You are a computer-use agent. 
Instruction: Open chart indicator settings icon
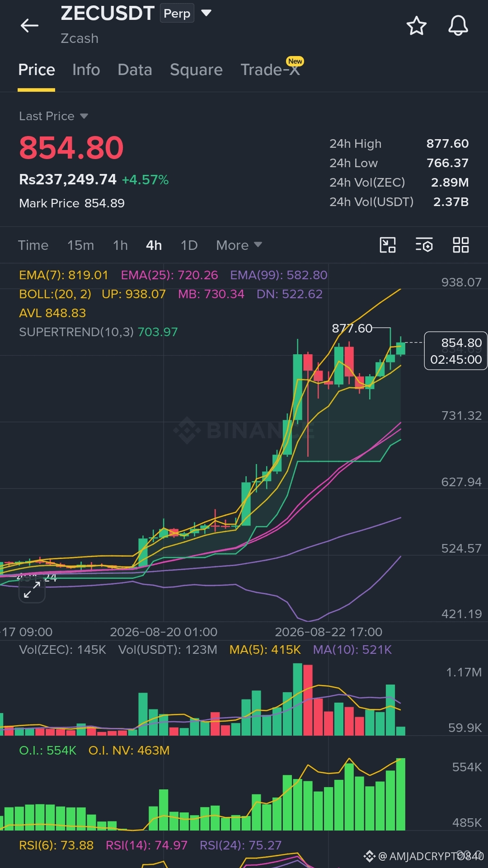coord(424,245)
